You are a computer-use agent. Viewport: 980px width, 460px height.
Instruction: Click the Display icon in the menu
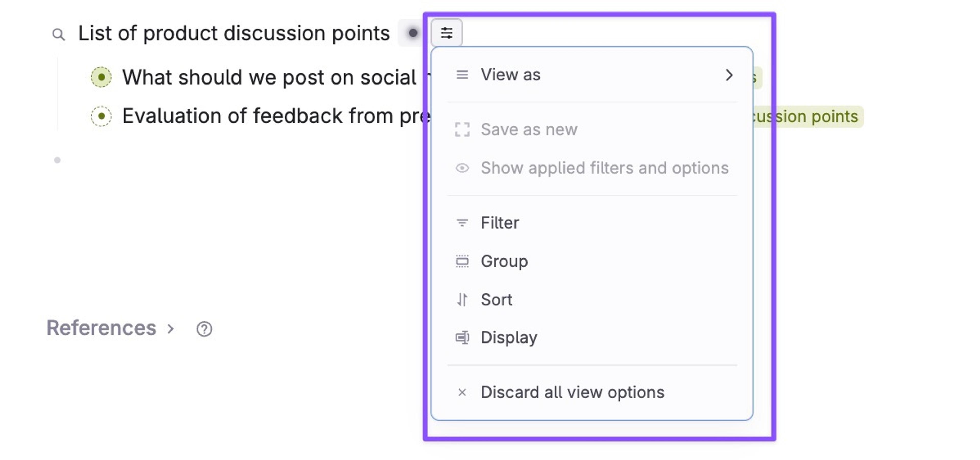click(x=462, y=337)
